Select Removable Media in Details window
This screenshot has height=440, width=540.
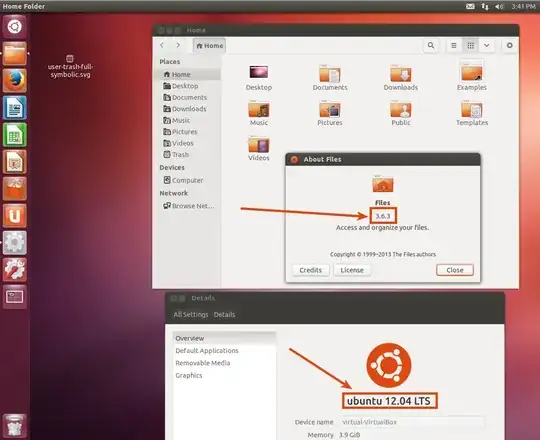click(225, 363)
